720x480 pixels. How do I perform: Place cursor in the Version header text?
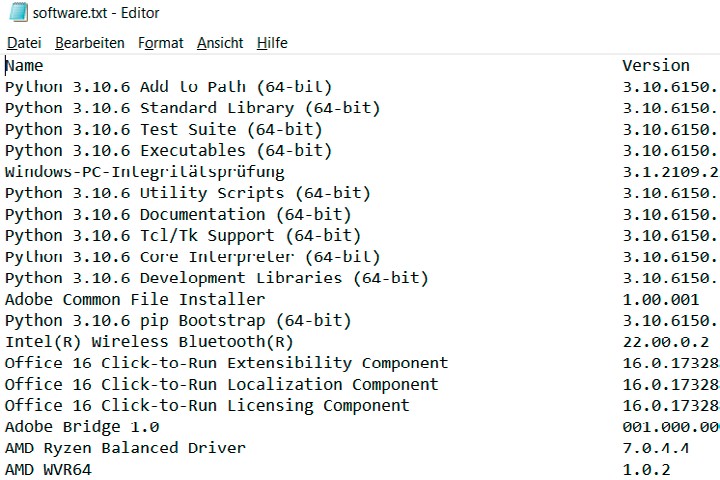[656, 66]
